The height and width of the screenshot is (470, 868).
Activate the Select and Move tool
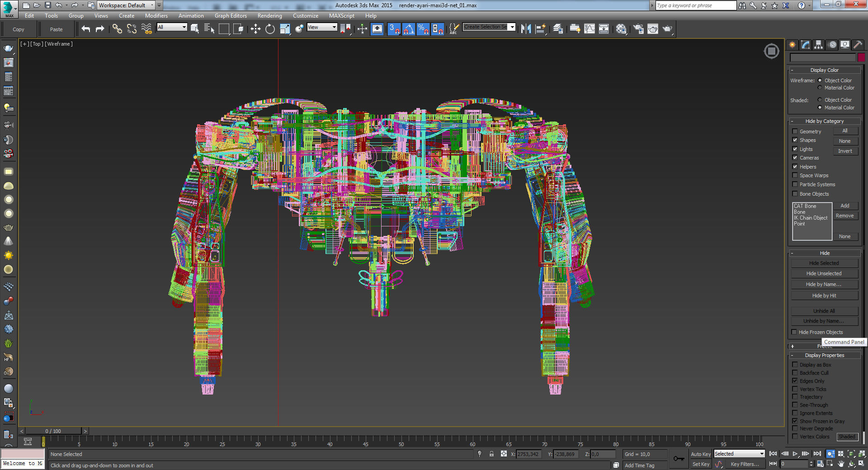255,29
